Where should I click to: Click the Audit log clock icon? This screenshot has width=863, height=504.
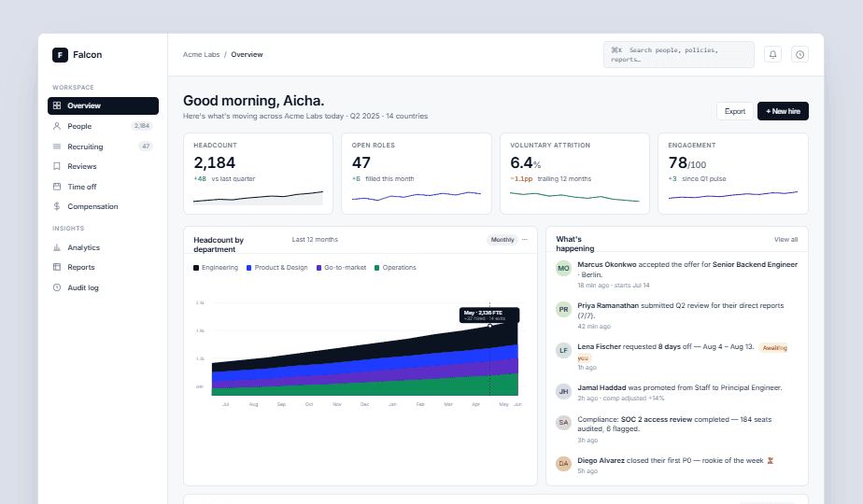[x=57, y=287]
